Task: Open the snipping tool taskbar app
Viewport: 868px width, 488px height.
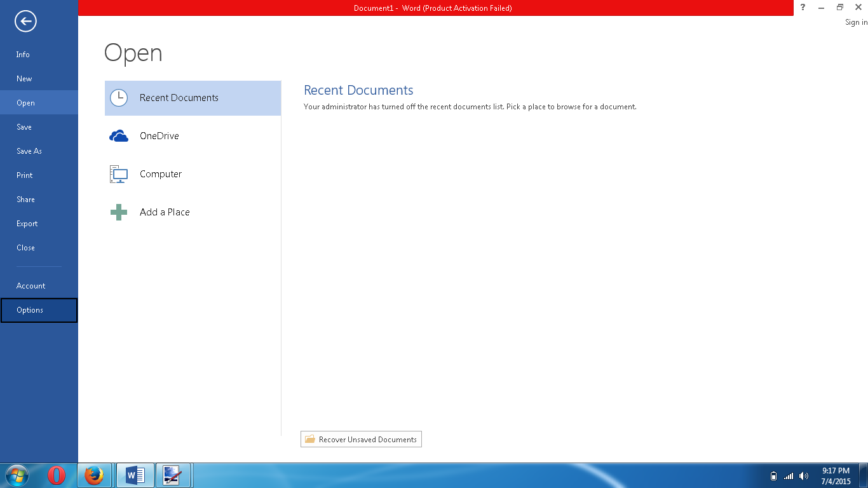Action: [x=173, y=475]
